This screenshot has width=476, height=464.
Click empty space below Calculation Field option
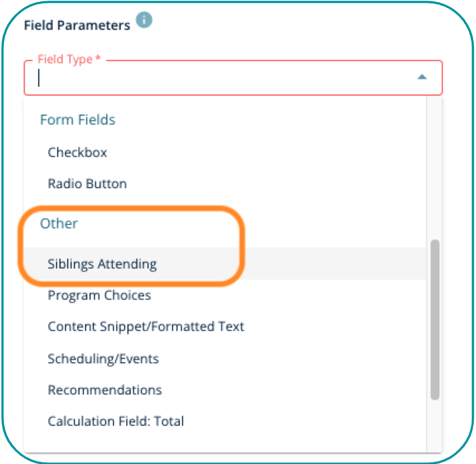click(223, 442)
